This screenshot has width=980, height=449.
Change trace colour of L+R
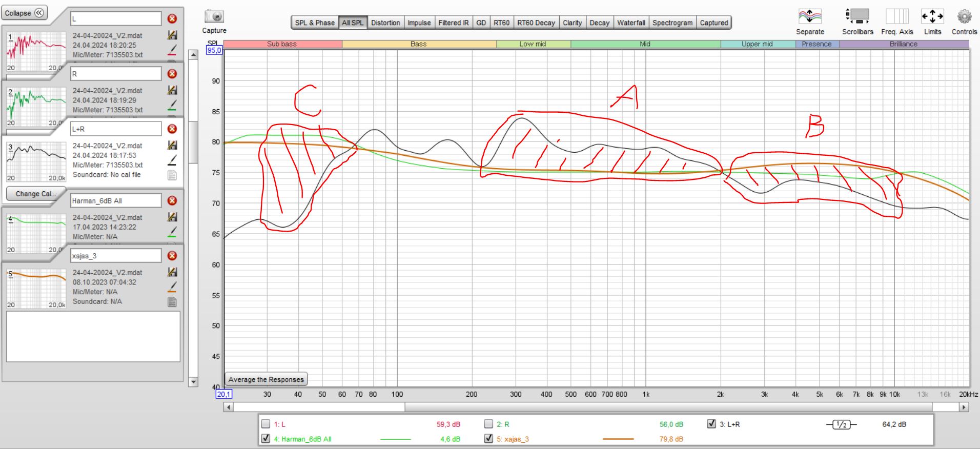click(x=172, y=160)
